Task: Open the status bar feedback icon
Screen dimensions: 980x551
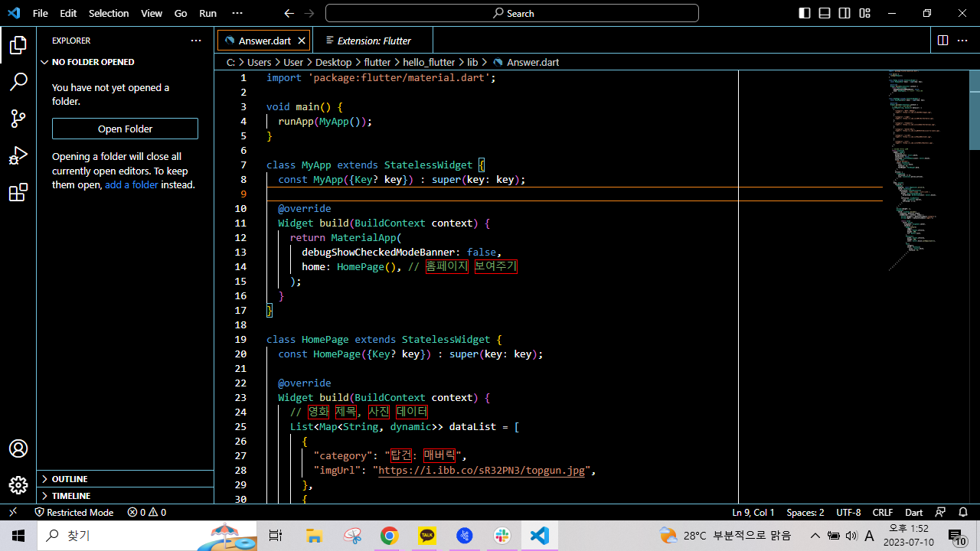Action: 941,512
